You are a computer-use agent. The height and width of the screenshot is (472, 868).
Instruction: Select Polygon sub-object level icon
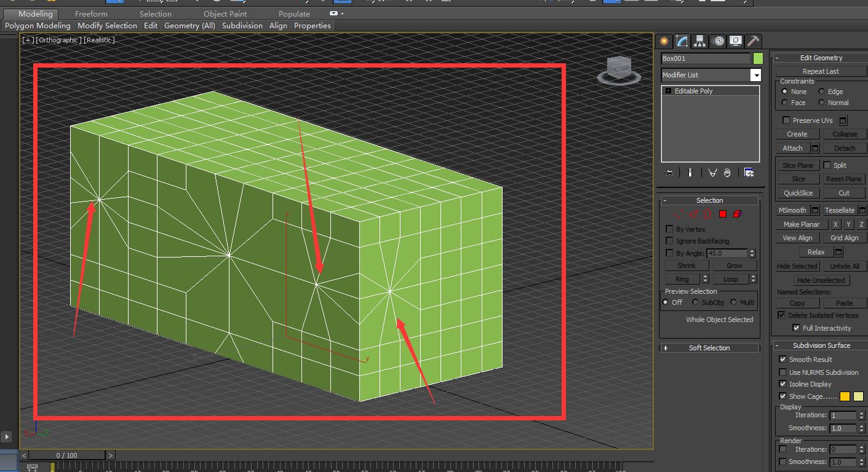[723, 214]
